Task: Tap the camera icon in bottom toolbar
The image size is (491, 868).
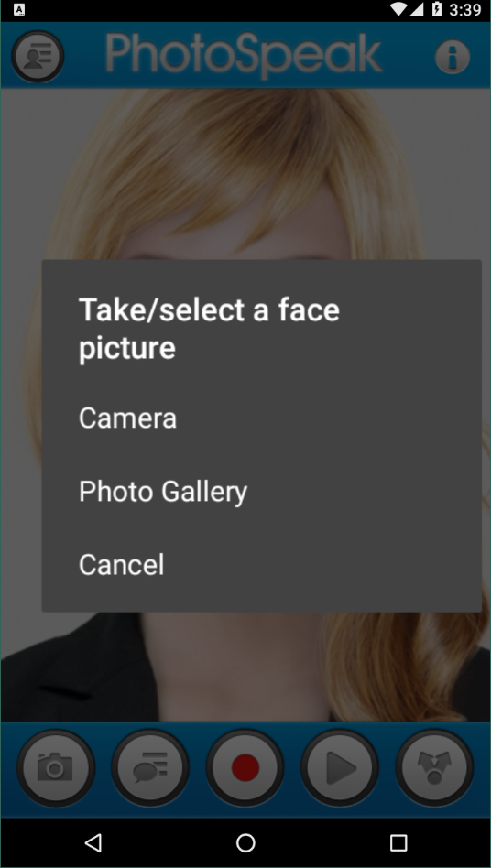Action: tap(55, 768)
